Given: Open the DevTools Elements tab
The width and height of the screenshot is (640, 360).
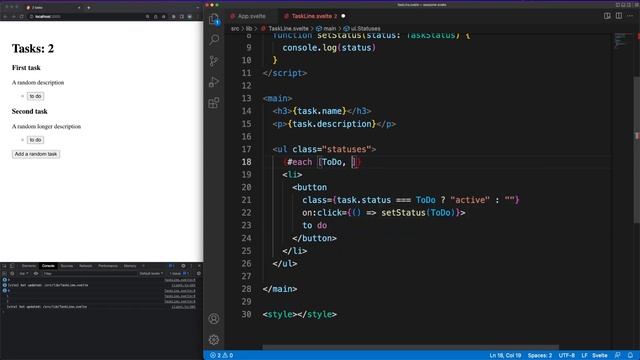Looking at the screenshot, I should click(29, 266).
